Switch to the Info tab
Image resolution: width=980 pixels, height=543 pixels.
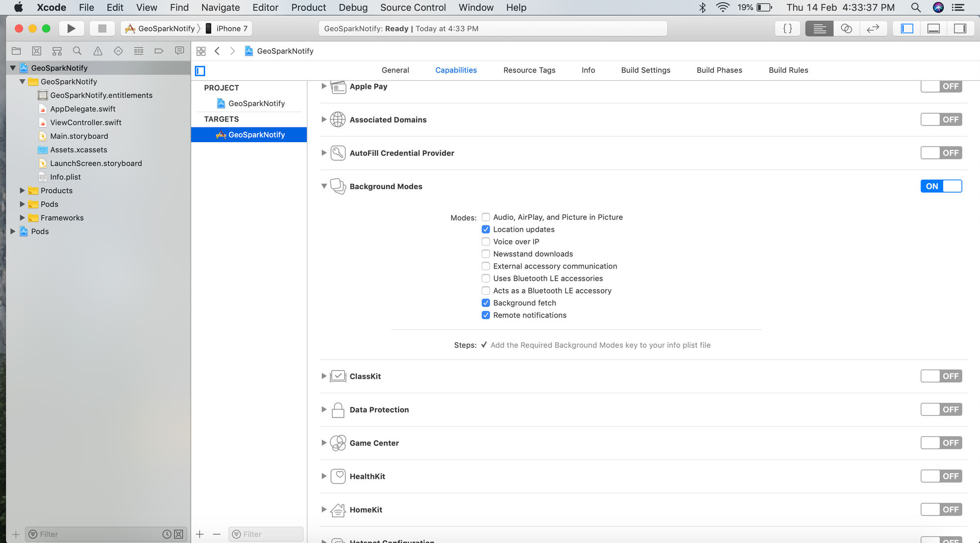588,70
